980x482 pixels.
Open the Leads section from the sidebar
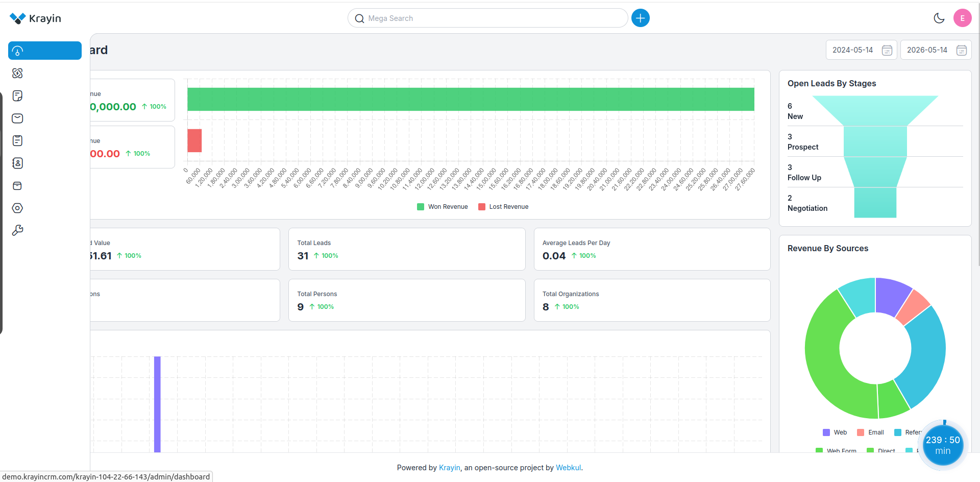point(17,73)
